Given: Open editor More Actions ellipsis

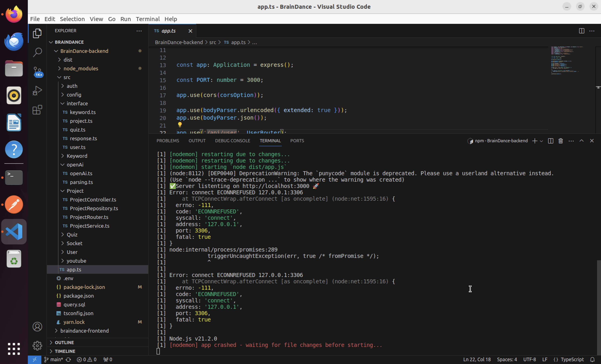Looking at the screenshot, I should (x=592, y=31).
